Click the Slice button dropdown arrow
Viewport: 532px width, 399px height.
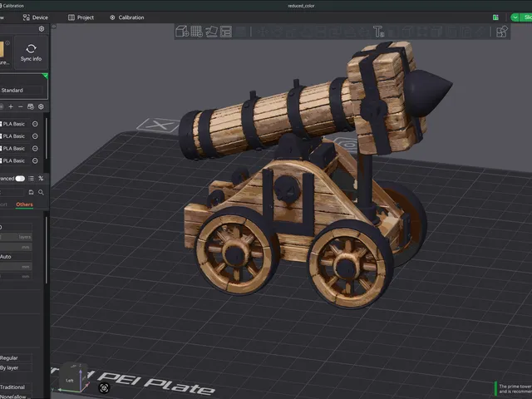pyautogui.click(x=515, y=17)
